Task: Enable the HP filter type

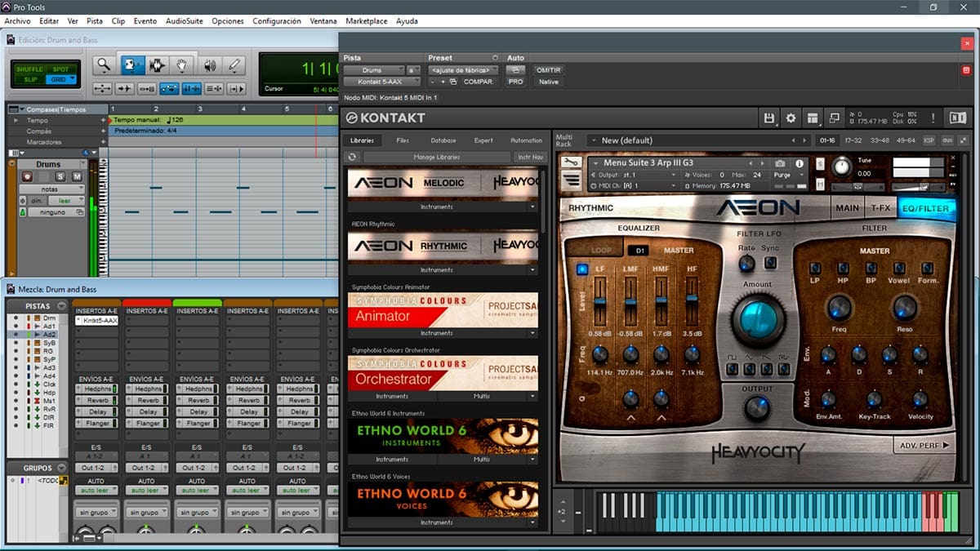Action: (x=844, y=268)
